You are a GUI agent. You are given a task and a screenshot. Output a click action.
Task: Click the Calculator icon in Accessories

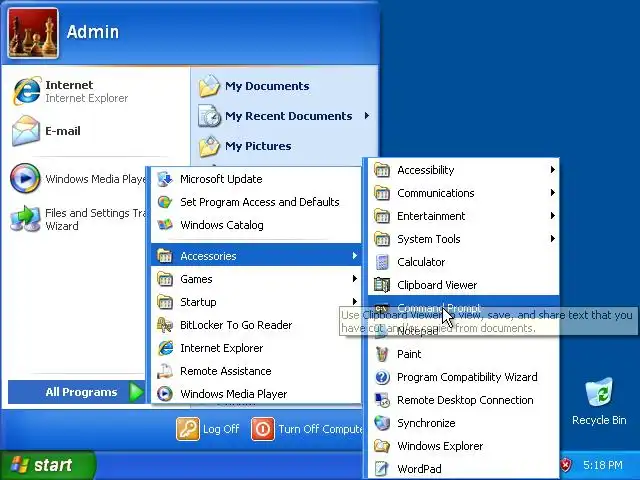point(382,262)
